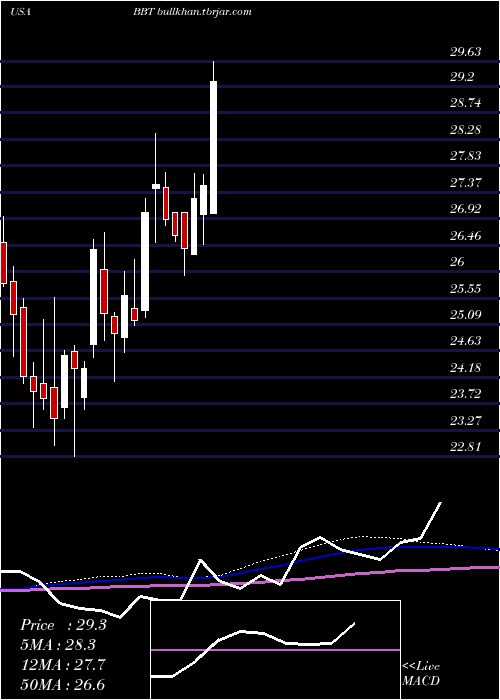Click the 25.55 price axis label

[x=465, y=288]
